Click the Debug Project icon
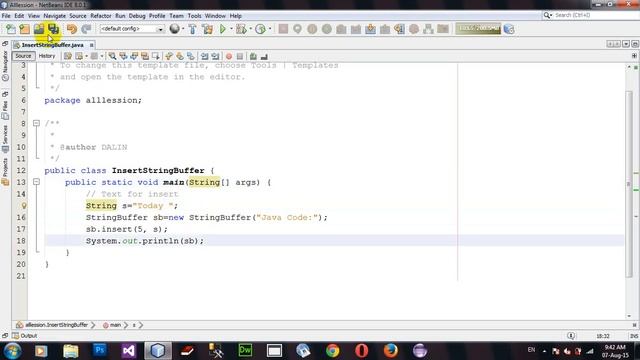This screenshot has width=640, height=360. [x=241, y=29]
